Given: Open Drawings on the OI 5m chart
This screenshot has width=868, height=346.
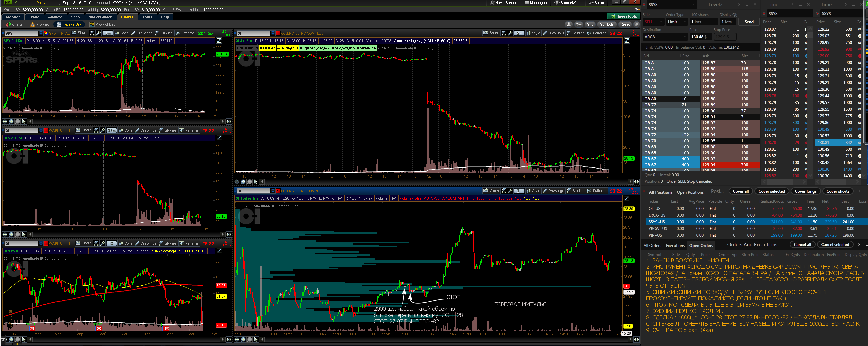Looking at the screenshot, I should click(553, 33).
